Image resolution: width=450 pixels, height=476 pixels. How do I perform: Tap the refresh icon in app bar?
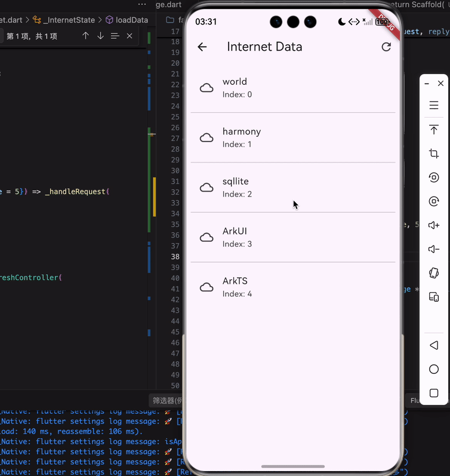pyautogui.click(x=386, y=47)
